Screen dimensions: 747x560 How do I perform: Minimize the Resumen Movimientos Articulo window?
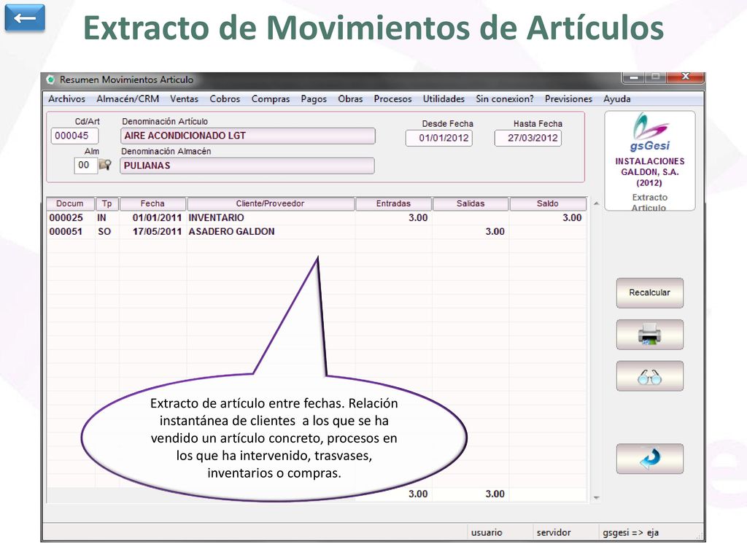pyautogui.click(x=634, y=77)
